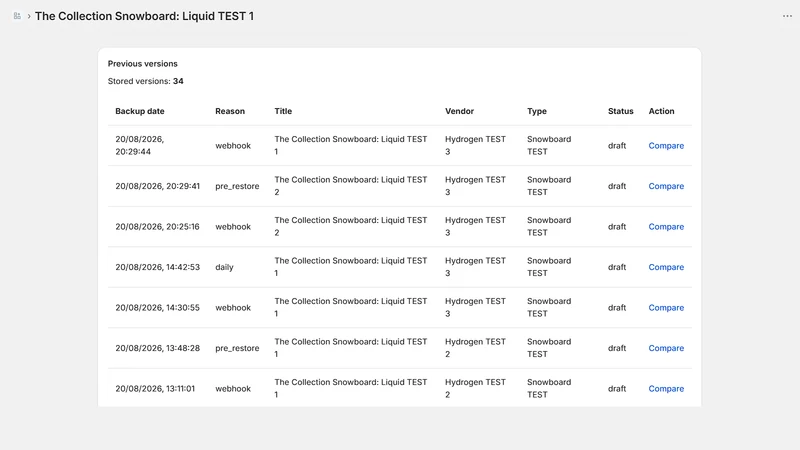Click the Status column header
Screen dimensions: 800x450
tap(620, 111)
